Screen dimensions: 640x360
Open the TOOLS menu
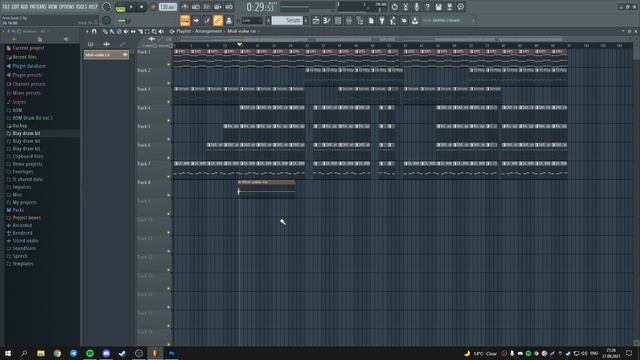click(81, 7)
